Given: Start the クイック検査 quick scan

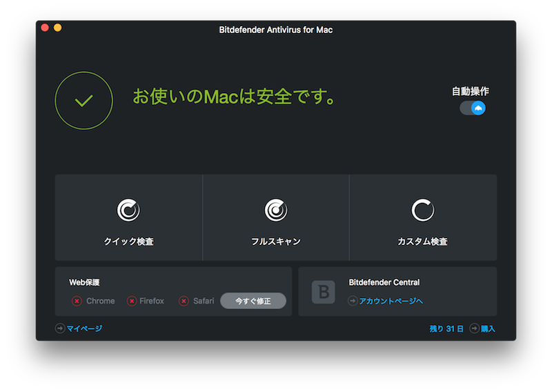Looking at the screenshot, I should click(129, 217).
